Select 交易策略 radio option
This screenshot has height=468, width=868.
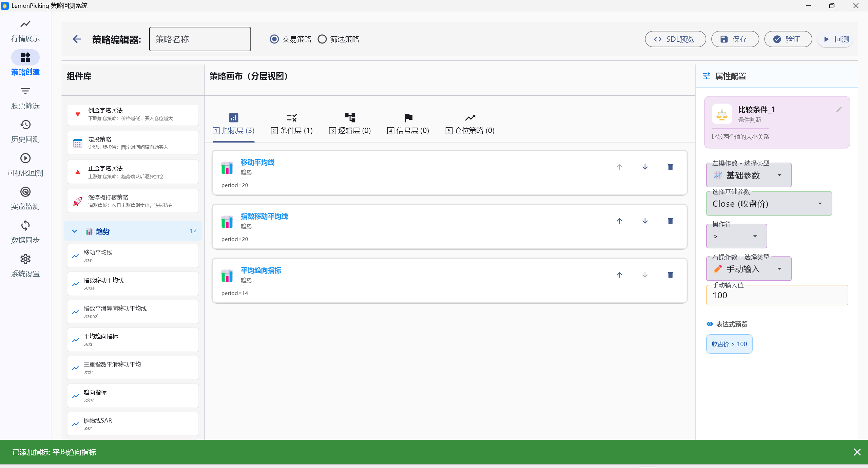(274, 39)
